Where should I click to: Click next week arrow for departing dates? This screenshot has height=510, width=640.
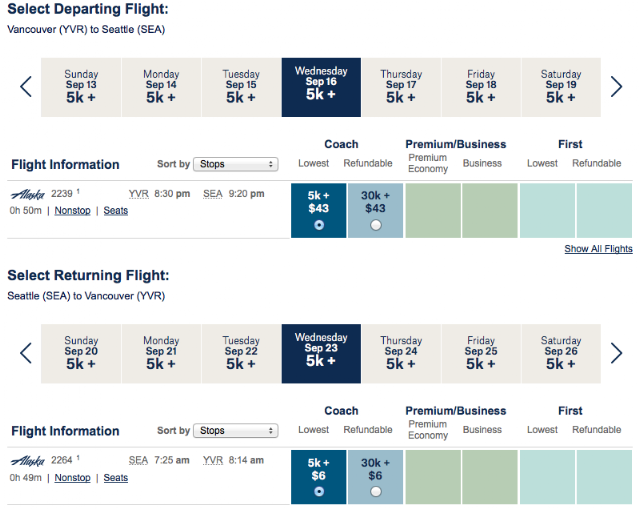616,86
